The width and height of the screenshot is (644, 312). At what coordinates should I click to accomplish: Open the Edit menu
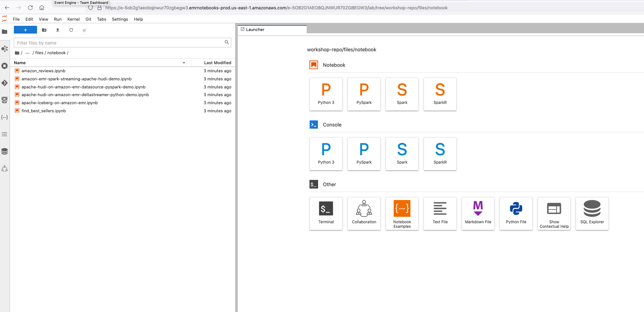(29, 19)
